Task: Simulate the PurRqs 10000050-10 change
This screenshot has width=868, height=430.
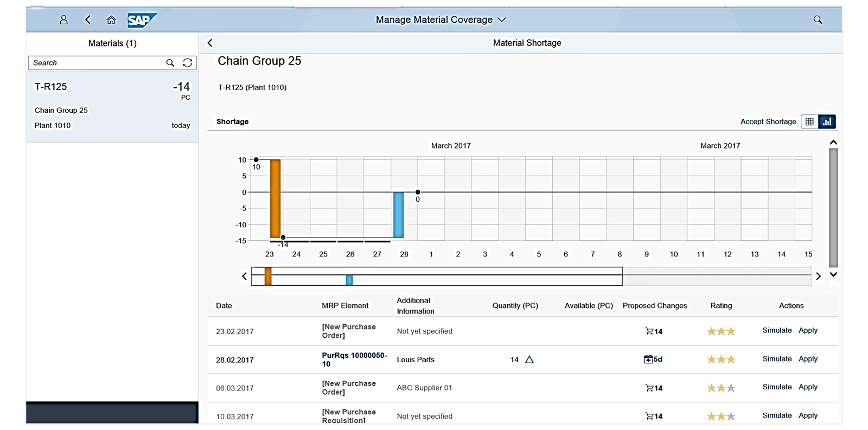Action: pyautogui.click(x=777, y=359)
